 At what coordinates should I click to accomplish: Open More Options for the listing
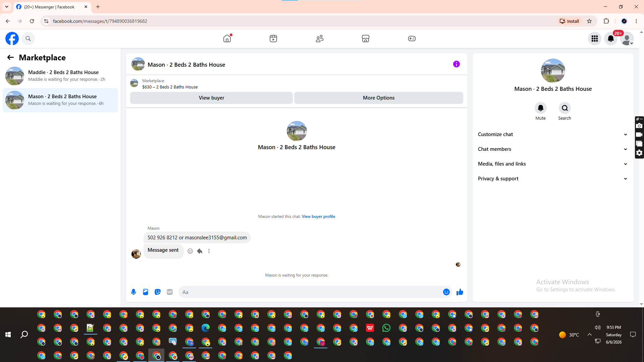[x=379, y=98]
